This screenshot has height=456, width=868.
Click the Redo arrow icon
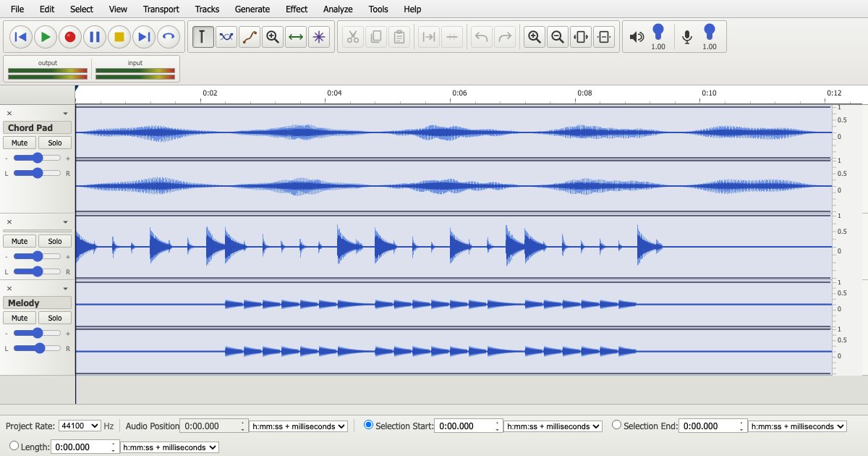(x=505, y=37)
